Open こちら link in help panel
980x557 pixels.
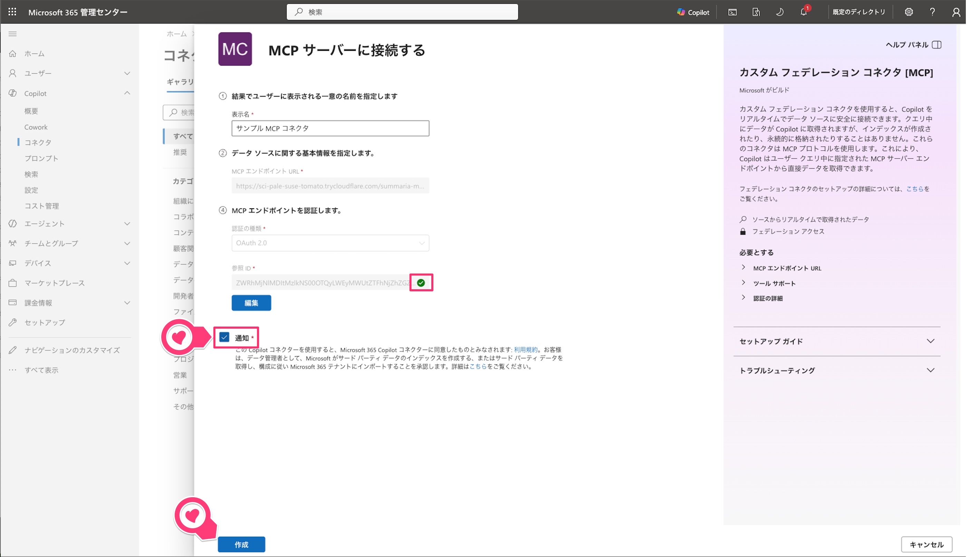(915, 189)
